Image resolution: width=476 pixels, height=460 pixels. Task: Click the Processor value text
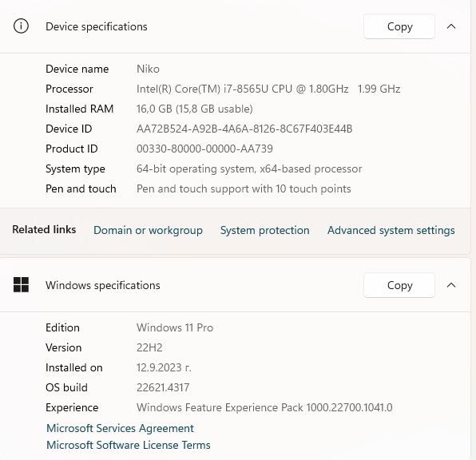(268, 89)
